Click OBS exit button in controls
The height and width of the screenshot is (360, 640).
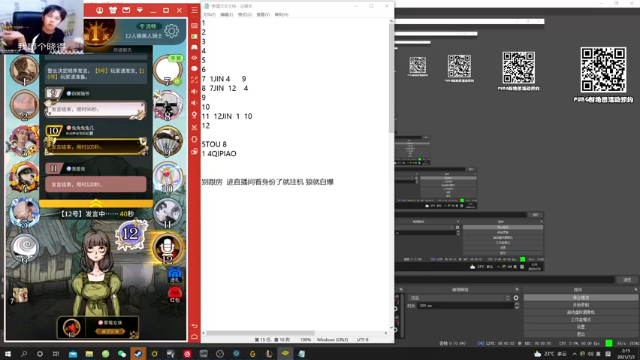click(x=580, y=334)
